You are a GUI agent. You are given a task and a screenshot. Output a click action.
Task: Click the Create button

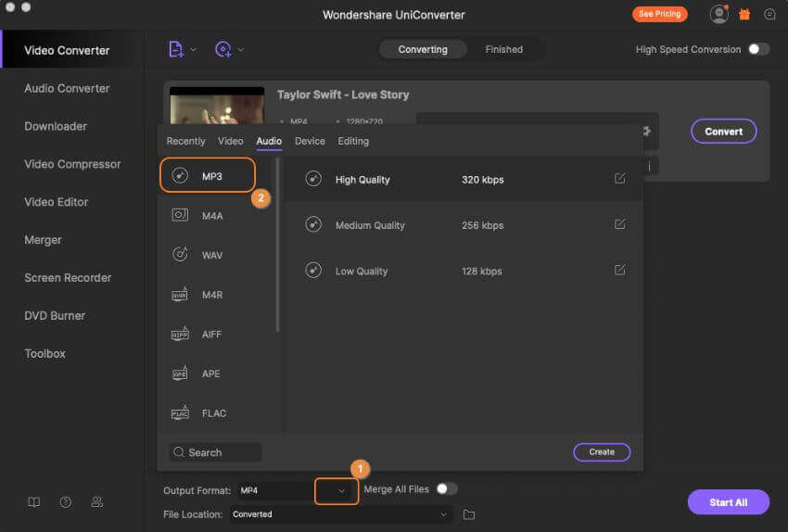[x=602, y=452]
